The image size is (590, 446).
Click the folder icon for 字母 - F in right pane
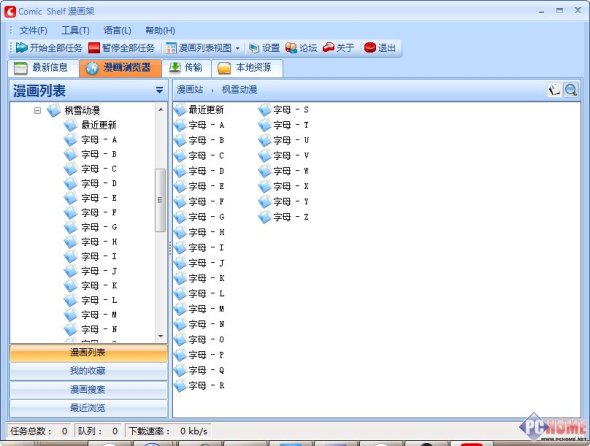click(180, 202)
